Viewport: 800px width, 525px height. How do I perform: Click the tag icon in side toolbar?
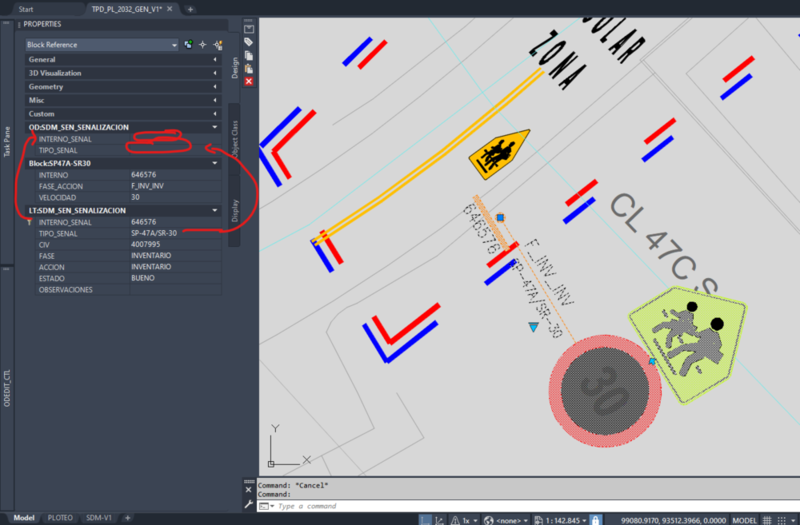(249, 43)
